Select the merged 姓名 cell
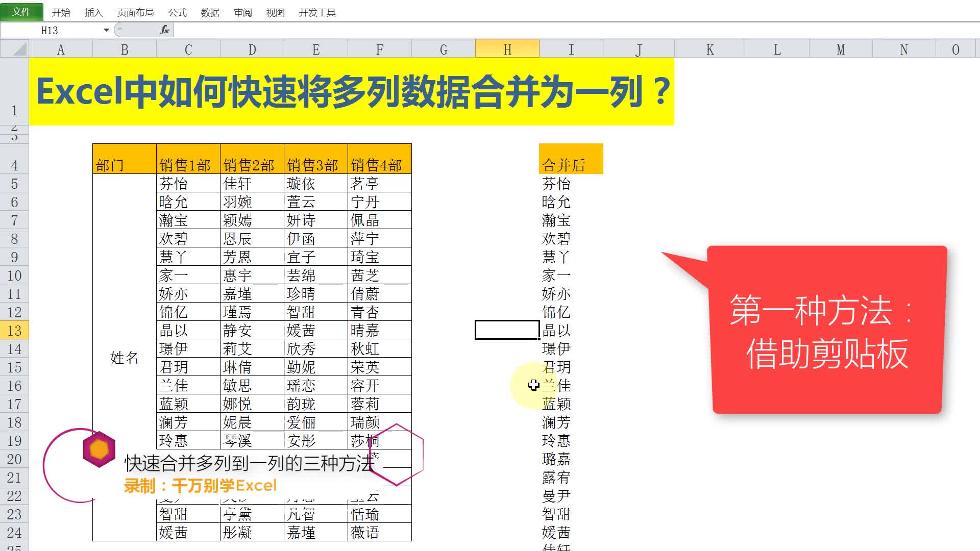Image resolution: width=980 pixels, height=551 pixels. 125,358
